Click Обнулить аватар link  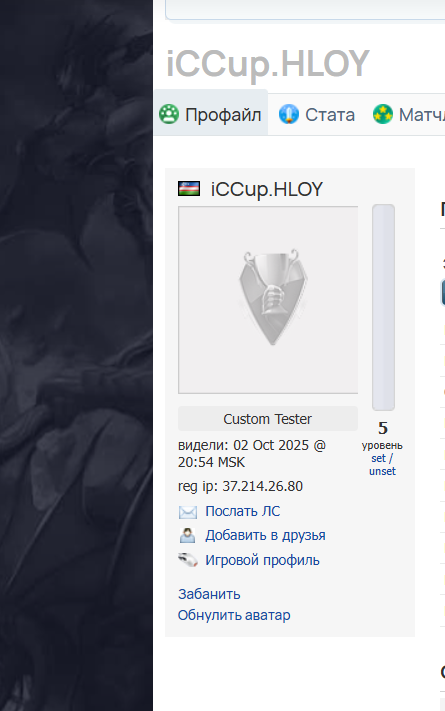click(234, 615)
